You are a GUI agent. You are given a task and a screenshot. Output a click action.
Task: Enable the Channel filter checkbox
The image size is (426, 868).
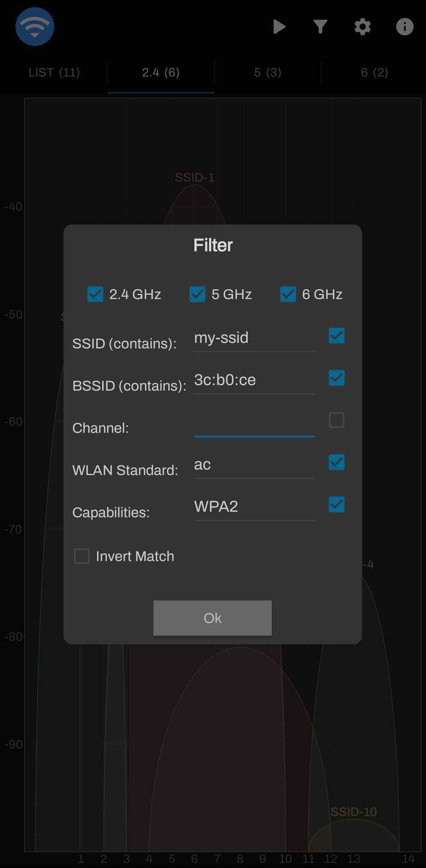click(336, 420)
